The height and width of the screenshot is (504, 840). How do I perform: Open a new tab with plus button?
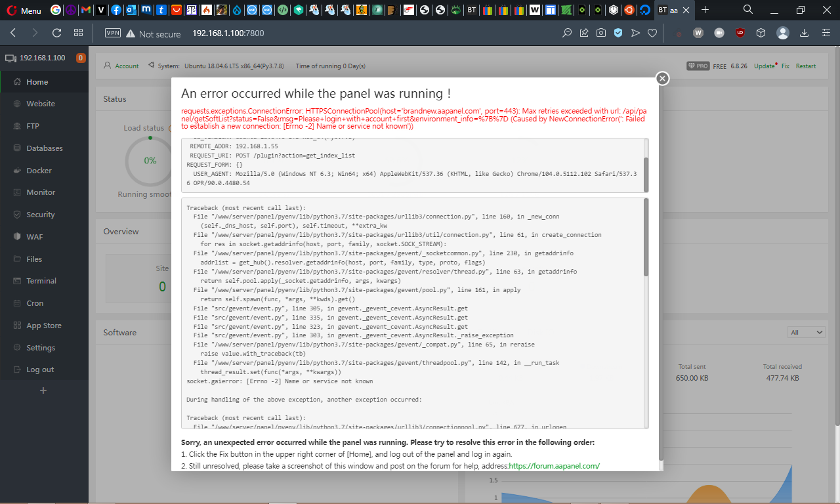(705, 10)
